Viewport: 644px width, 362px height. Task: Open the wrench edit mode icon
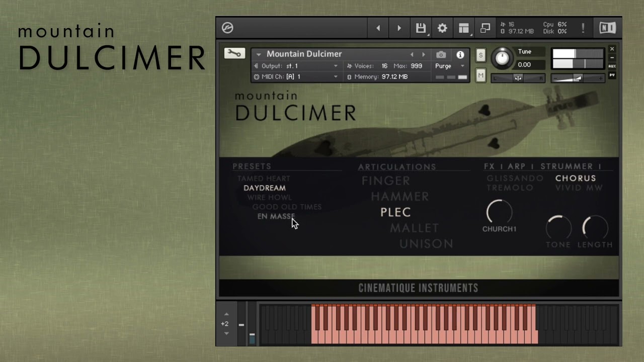tap(234, 53)
